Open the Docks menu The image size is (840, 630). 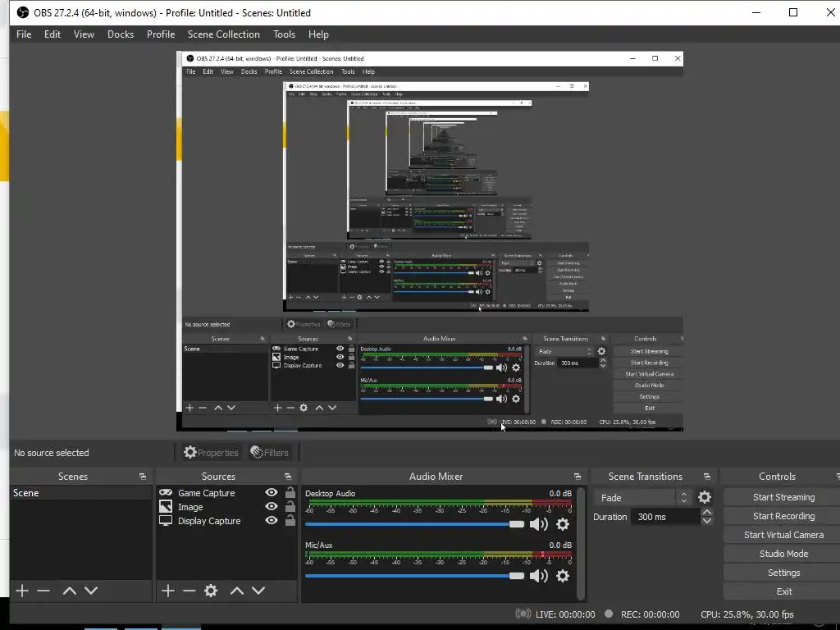click(x=120, y=34)
